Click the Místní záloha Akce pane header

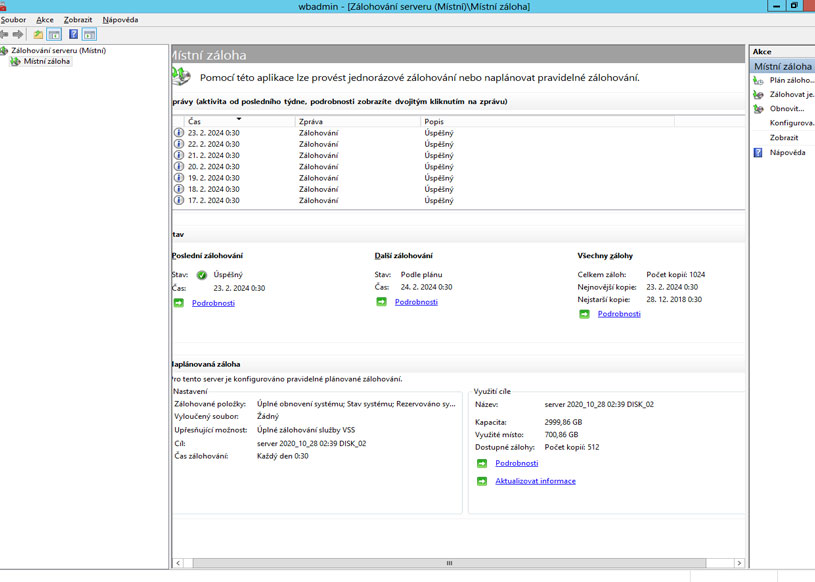(782, 67)
